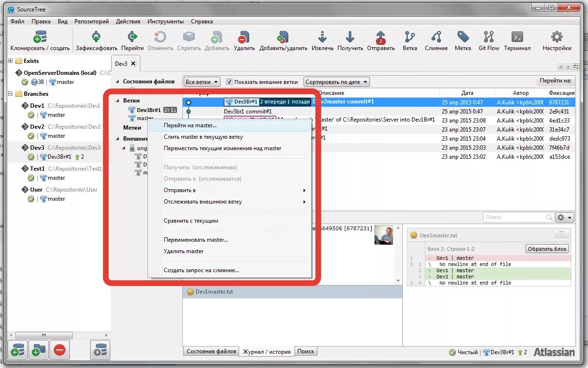588x368 pixels.
Task: Click the Удалить toolbar icon
Action: click(x=244, y=38)
